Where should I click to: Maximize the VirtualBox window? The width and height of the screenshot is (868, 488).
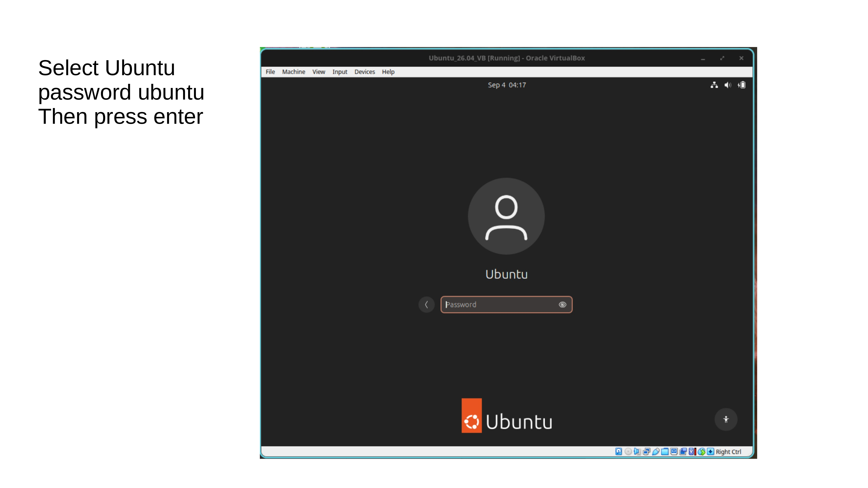coord(722,58)
